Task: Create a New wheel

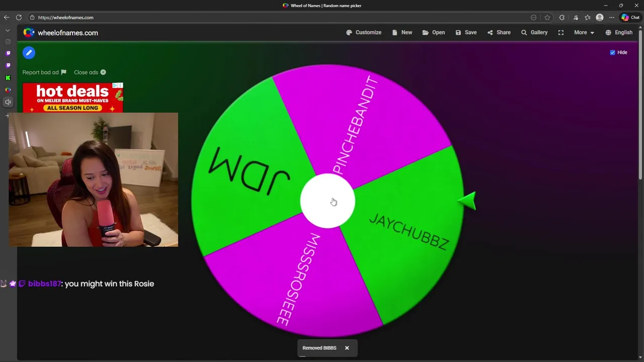Action: click(402, 33)
